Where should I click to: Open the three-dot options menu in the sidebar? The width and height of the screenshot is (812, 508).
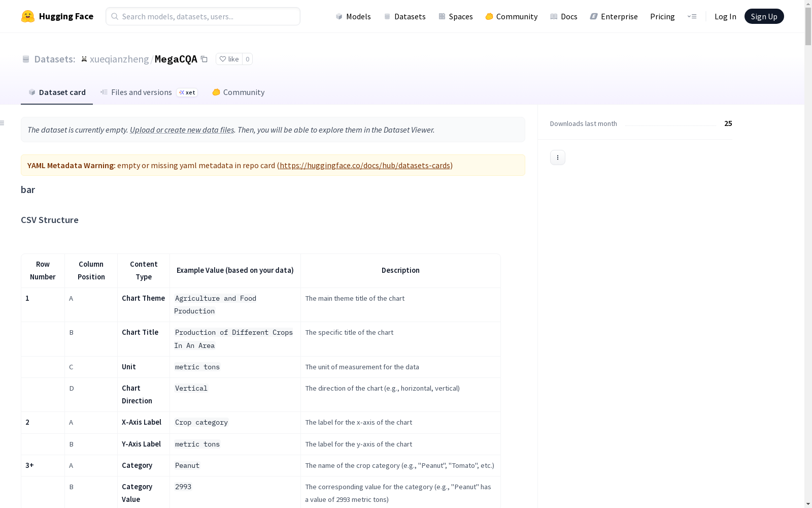pyautogui.click(x=558, y=157)
